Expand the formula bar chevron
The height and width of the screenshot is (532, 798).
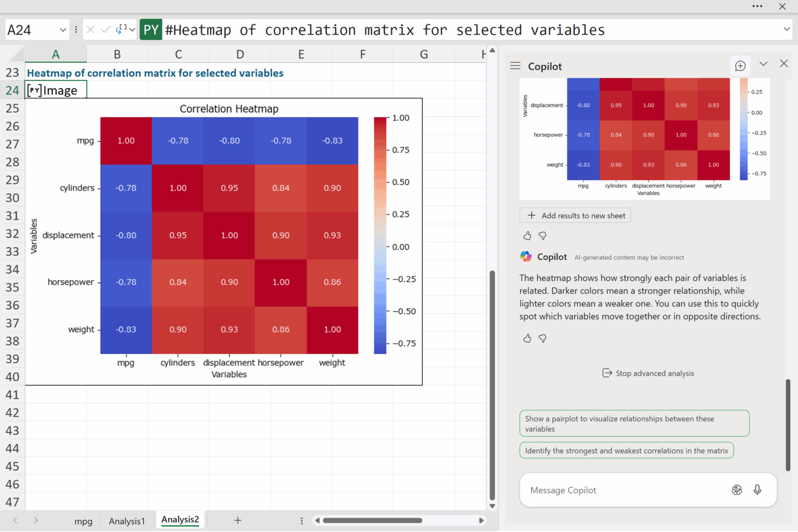787,29
